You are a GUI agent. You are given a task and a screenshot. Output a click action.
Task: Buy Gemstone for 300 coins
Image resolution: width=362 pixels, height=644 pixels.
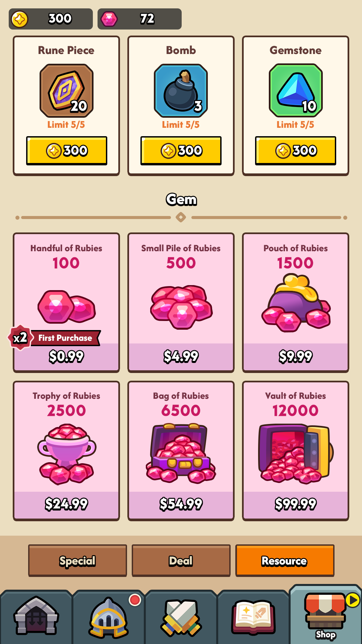click(296, 151)
